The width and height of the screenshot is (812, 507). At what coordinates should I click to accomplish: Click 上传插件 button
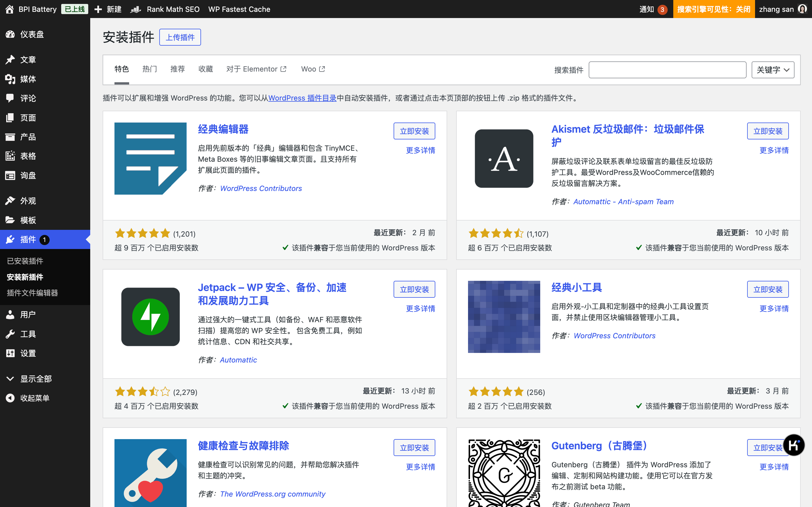tap(180, 37)
